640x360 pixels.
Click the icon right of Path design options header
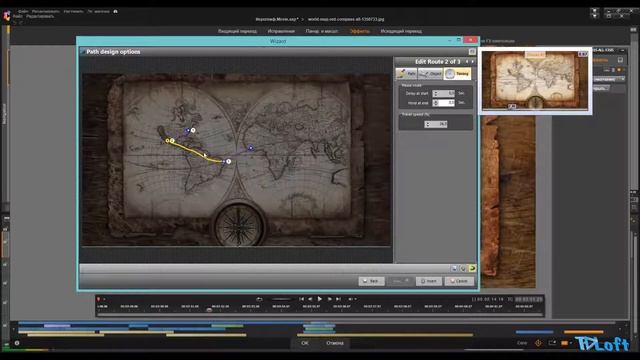tap(472, 52)
